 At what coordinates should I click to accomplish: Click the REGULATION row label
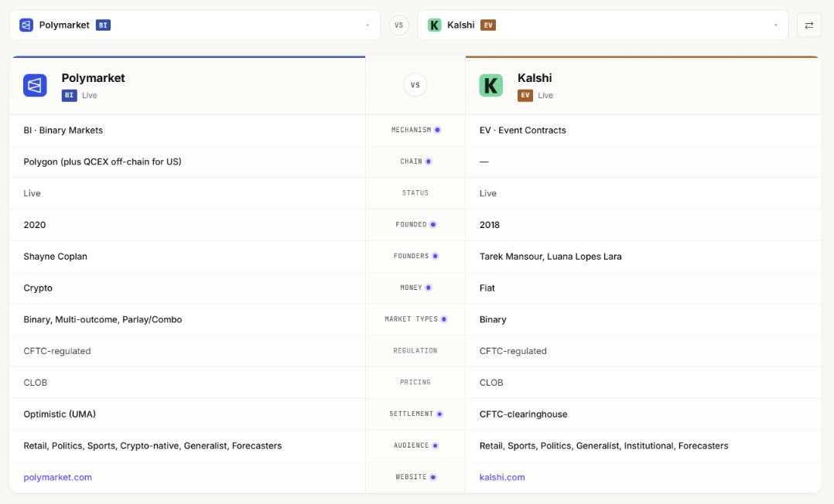[415, 351]
